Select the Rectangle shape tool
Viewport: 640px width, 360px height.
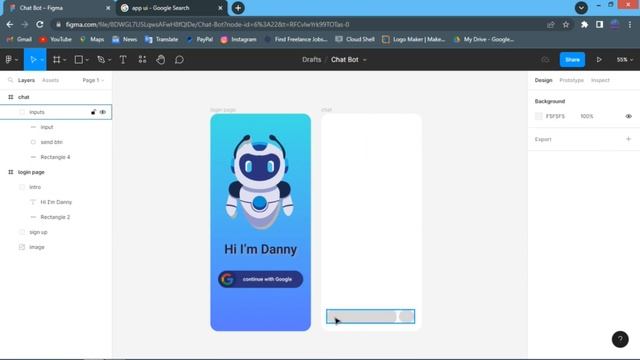coord(78,60)
